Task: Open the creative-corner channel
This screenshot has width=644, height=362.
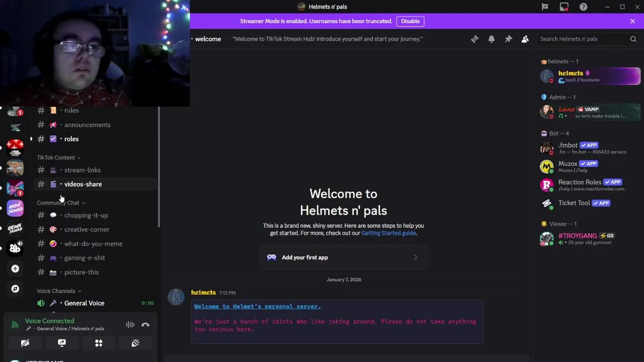Action: (x=95, y=229)
